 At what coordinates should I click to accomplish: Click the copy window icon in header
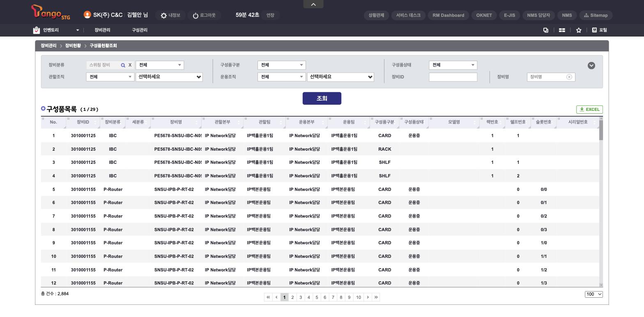point(546,30)
